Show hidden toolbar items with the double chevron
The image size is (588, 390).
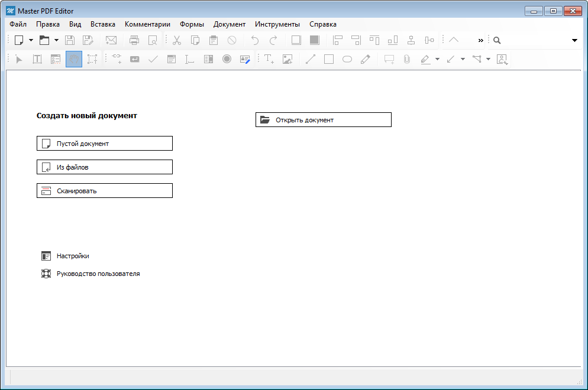(480, 40)
